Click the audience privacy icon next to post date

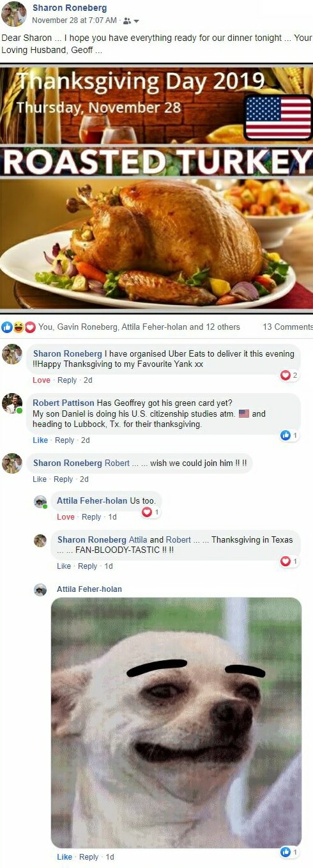[127, 20]
